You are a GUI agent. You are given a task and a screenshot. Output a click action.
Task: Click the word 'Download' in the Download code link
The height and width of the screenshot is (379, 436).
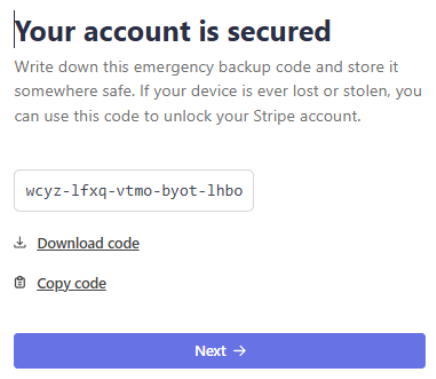pos(70,243)
